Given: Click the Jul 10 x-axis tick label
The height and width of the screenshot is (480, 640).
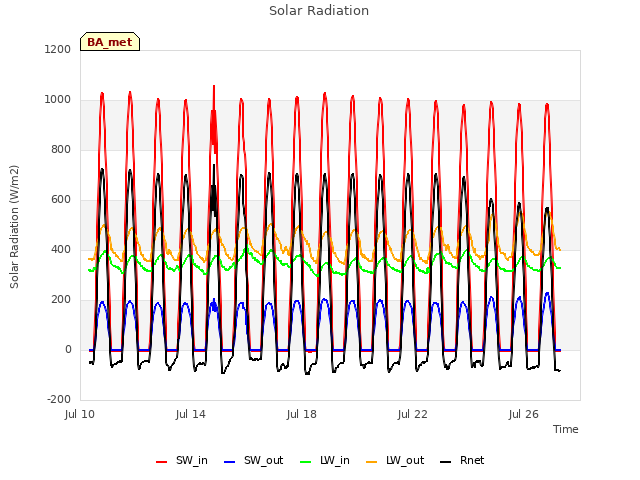Looking at the screenshot, I should click(x=80, y=414).
